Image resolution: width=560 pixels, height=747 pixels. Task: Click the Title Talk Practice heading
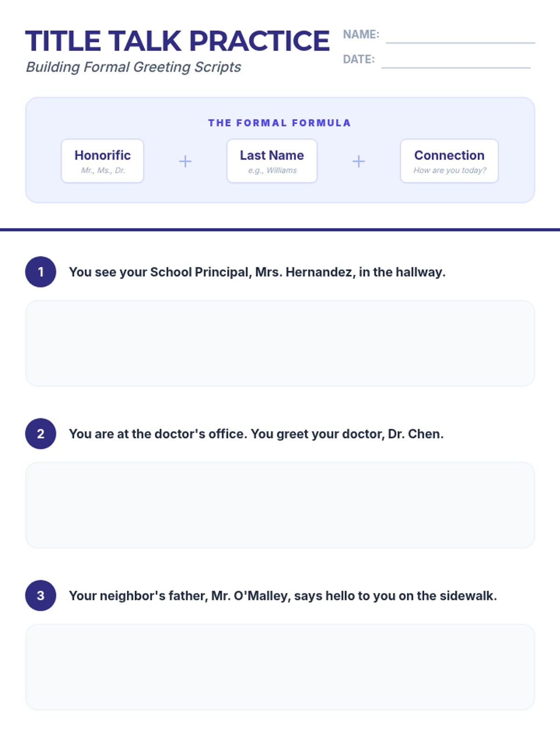177,41
